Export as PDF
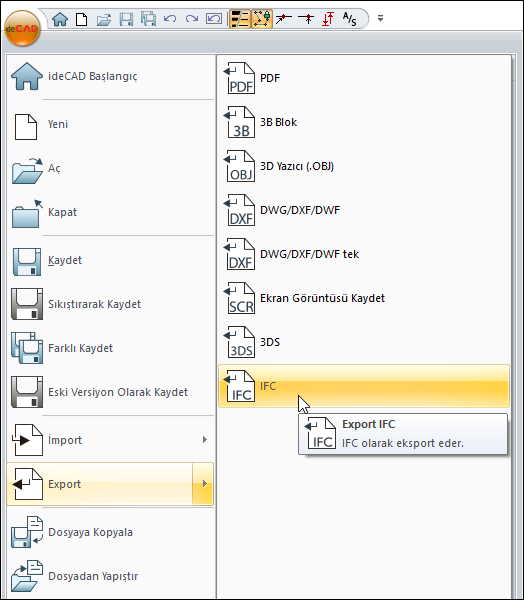Screen dimensions: 524x600 (364, 78)
